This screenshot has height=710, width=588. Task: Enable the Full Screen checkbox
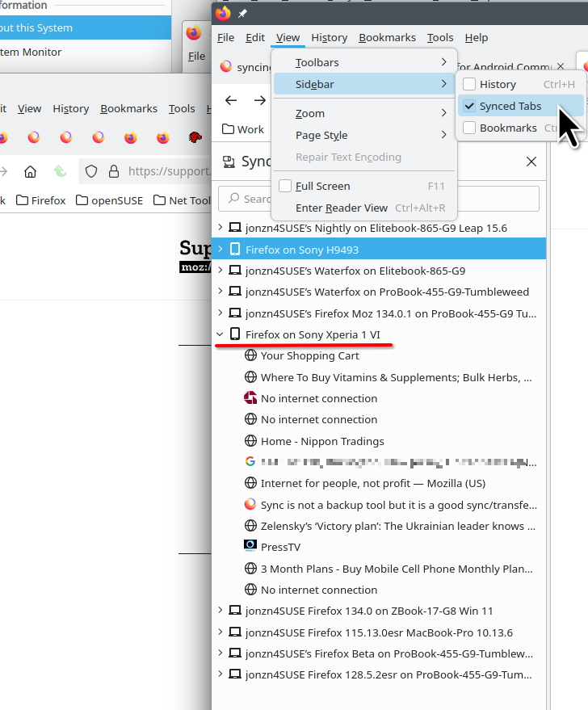tap(285, 186)
